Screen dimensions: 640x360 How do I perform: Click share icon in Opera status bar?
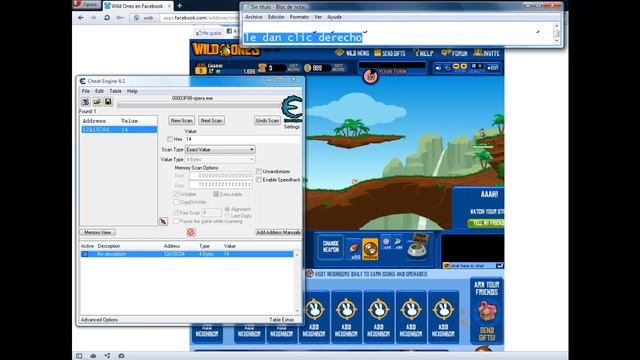(x=107, y=356)
